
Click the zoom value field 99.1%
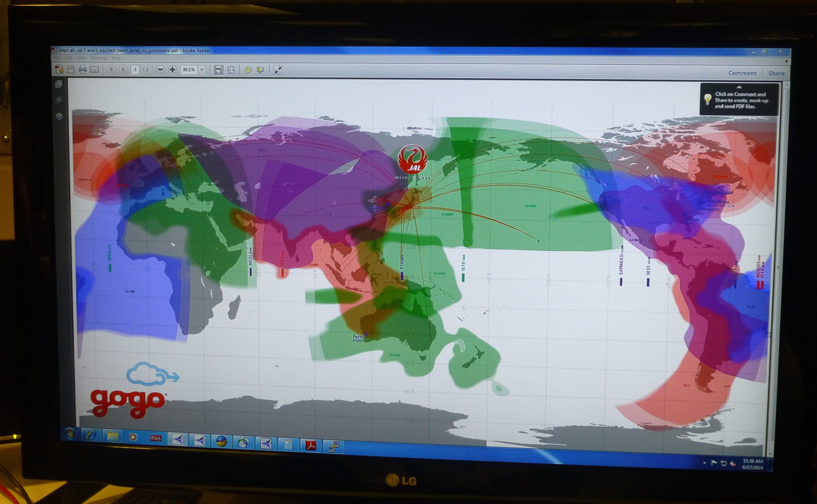189,70
